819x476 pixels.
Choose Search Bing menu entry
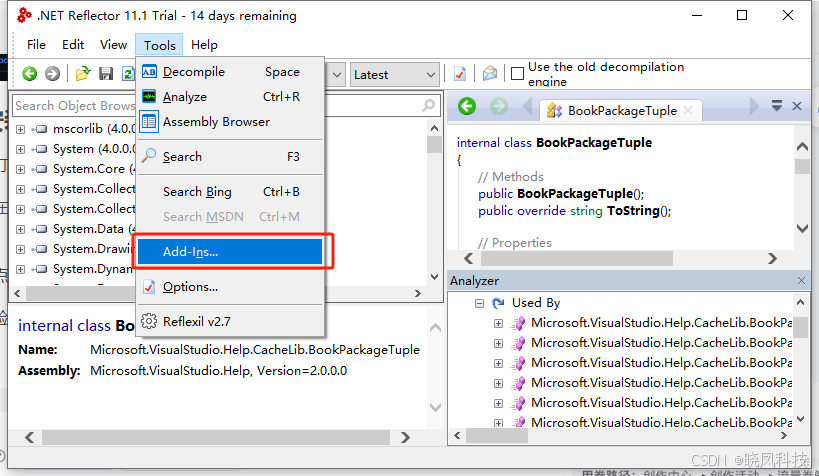click(230, 192)
